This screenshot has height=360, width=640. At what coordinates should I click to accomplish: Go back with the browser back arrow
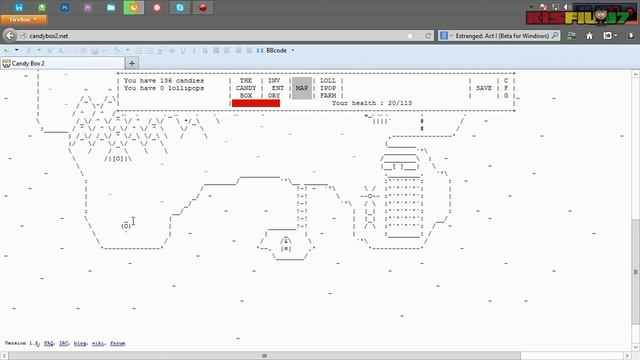coord(10,36)
